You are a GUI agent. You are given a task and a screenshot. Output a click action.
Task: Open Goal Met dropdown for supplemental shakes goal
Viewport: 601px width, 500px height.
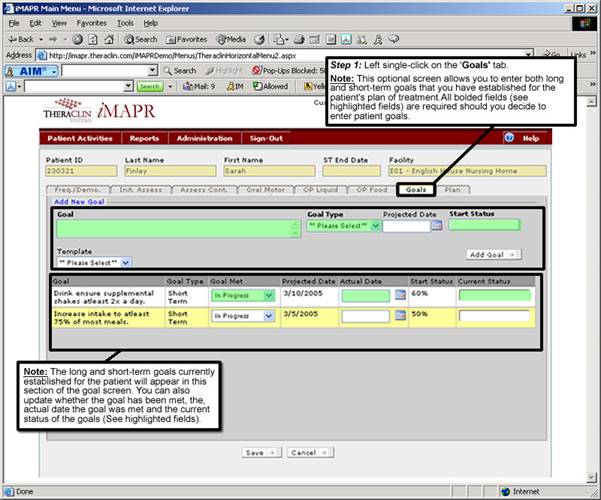[x=269, y=295]
